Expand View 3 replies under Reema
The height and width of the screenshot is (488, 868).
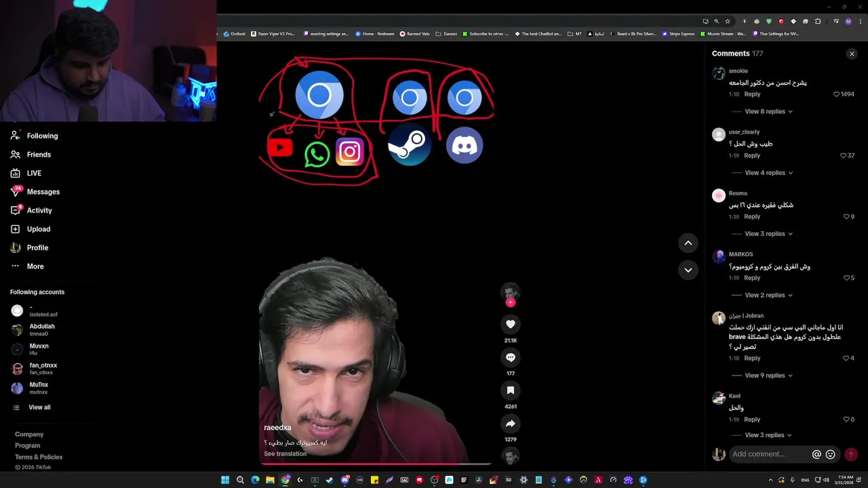768,234
